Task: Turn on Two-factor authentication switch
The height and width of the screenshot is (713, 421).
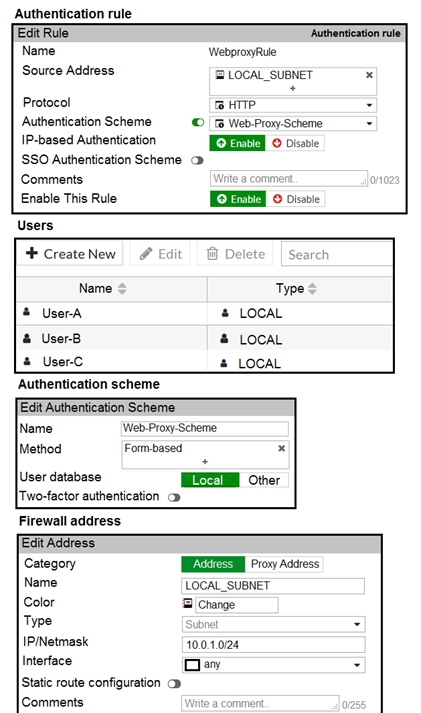Action: point(174,497)
